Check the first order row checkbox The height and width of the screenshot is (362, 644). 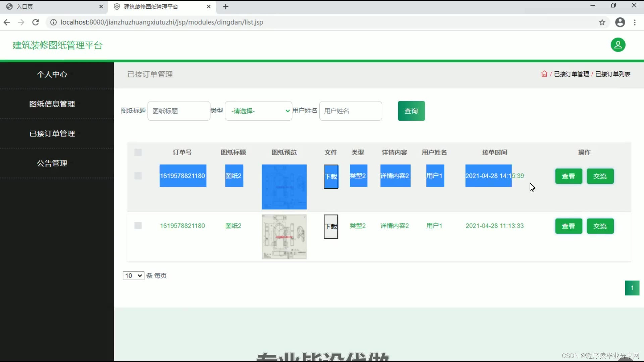(x=138, y=176)
